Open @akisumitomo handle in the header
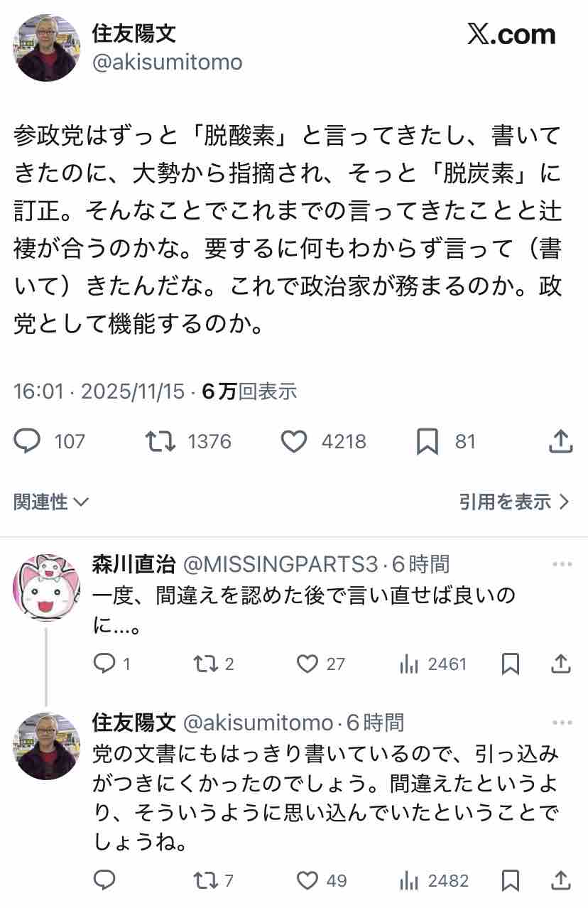Image resolution: width=588 pixels, height=908 pixels. 167,62
